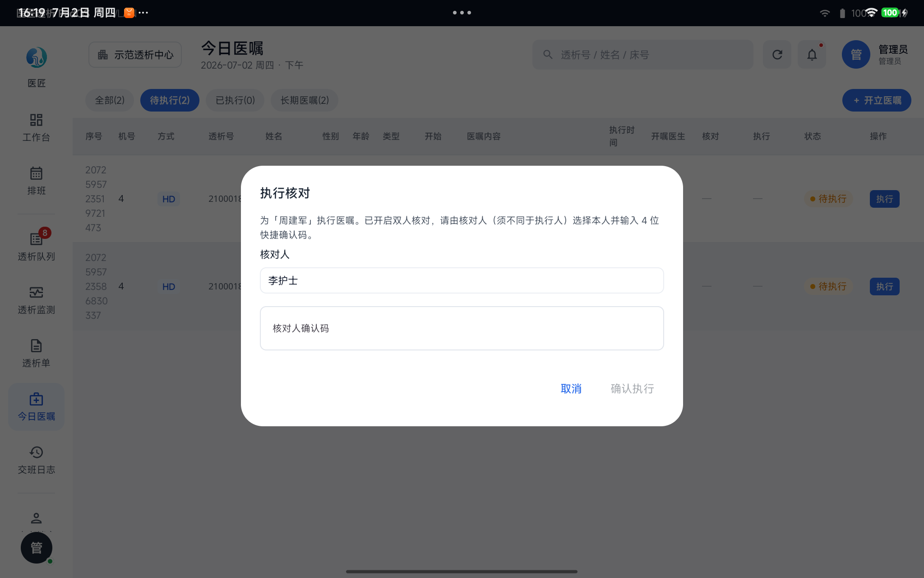The width and height of the screenshot is (924, 578).
Task: Focus the 核对人确认码 input field
Action: pyautogui.click(x=462, y=328)
